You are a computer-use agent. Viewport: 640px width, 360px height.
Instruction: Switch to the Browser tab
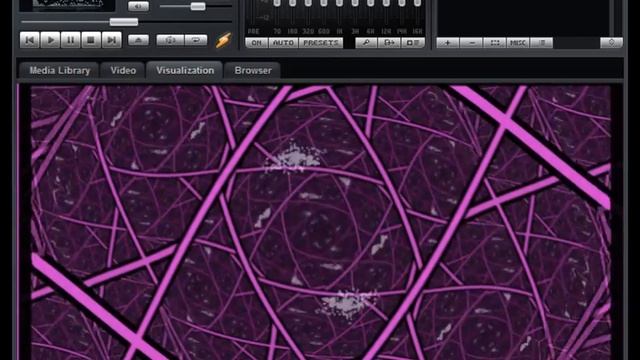(x=253, y=70)
